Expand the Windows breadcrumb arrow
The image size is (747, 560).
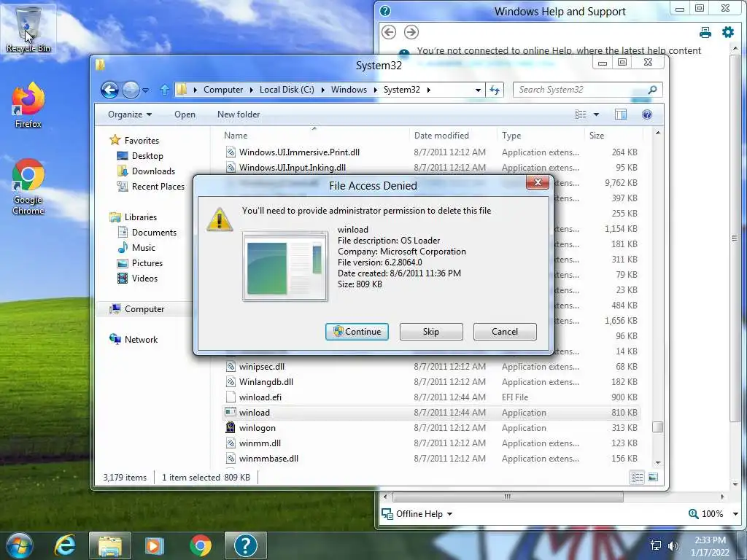(376, 90)
